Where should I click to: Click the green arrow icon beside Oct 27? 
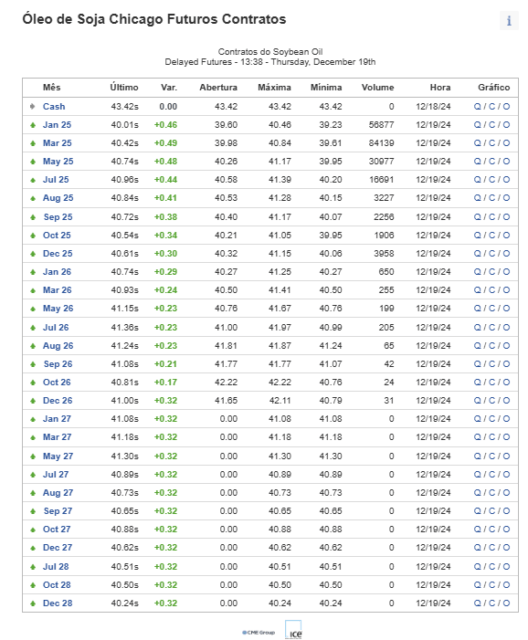[33, 530]
